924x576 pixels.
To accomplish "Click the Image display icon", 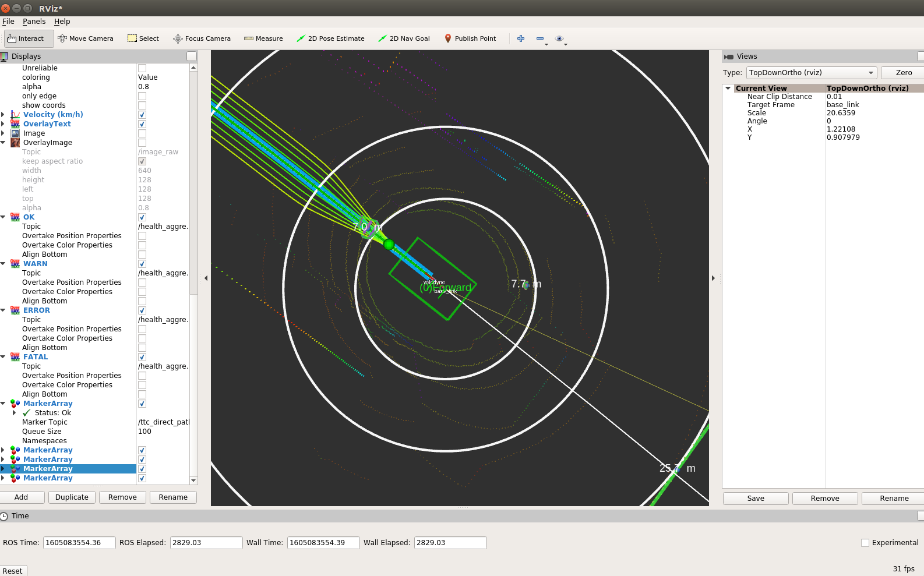I will pyautogui.click(x=15, y=133).
